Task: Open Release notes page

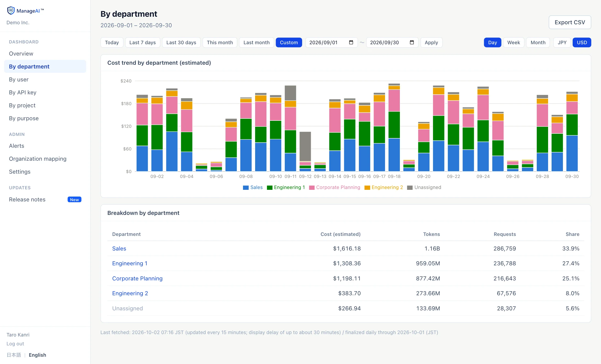Action: click(x=45, y=199)
